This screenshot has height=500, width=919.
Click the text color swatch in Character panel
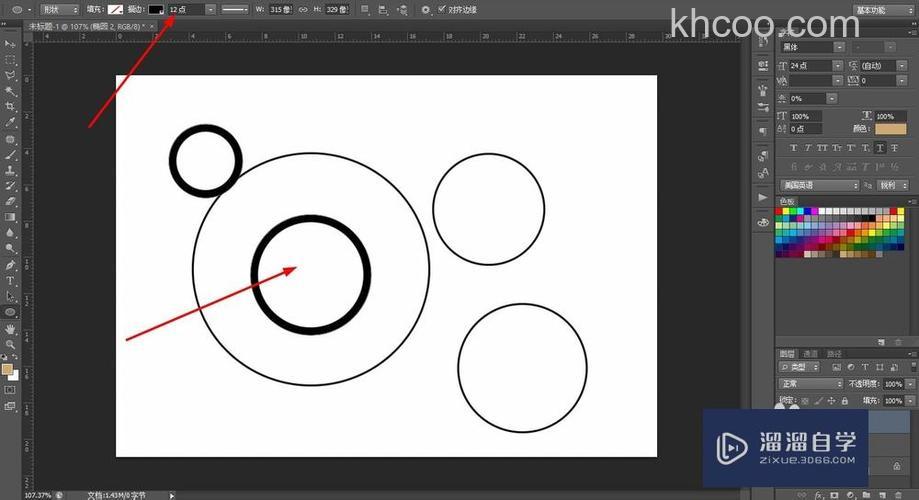(x=890, y=129)
